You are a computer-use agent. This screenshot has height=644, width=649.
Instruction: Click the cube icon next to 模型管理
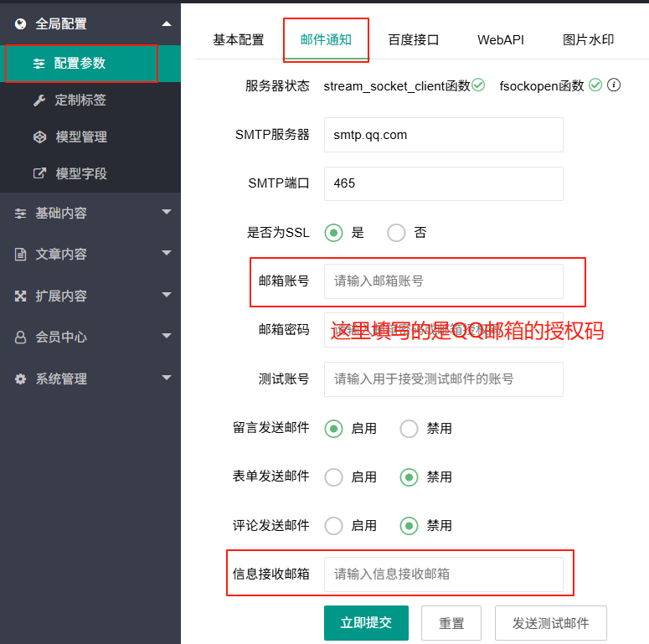point(39,137)
